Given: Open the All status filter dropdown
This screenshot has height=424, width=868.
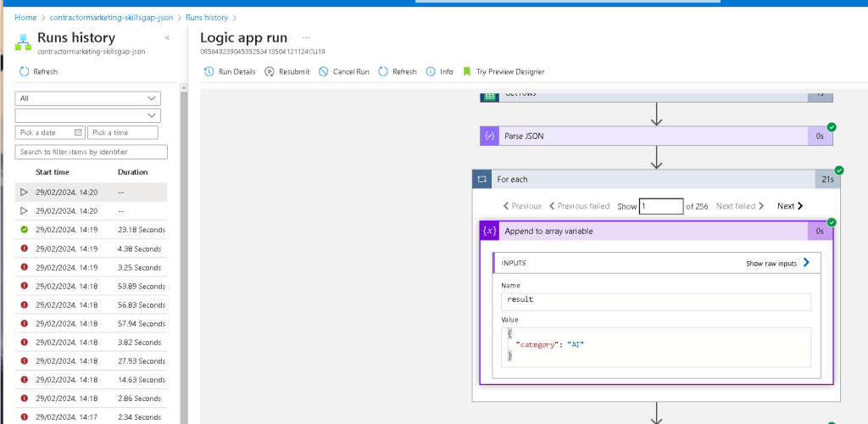Looking at the screenshot, I should click(x=87, y=98).
